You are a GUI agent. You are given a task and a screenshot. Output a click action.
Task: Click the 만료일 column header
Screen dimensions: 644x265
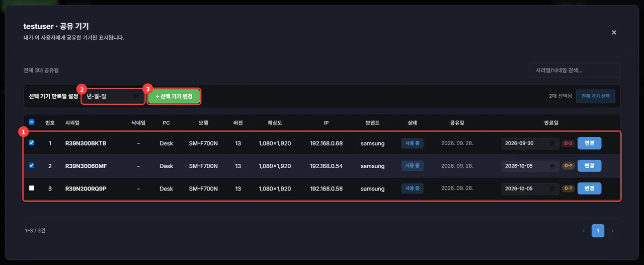551,122
